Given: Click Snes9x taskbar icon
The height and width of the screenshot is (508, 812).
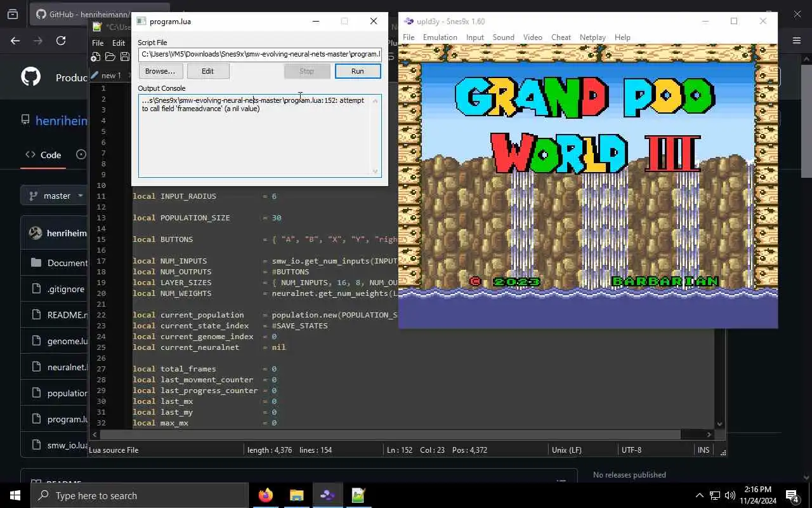Looking at the screenshot, I should (x=327, y=495).
